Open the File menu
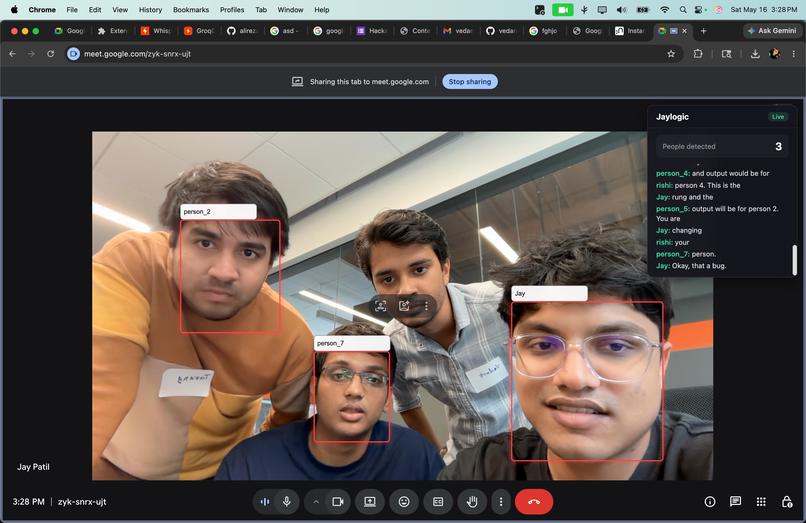The width and height of the screenshot is (806, 523). coord(72,9)
